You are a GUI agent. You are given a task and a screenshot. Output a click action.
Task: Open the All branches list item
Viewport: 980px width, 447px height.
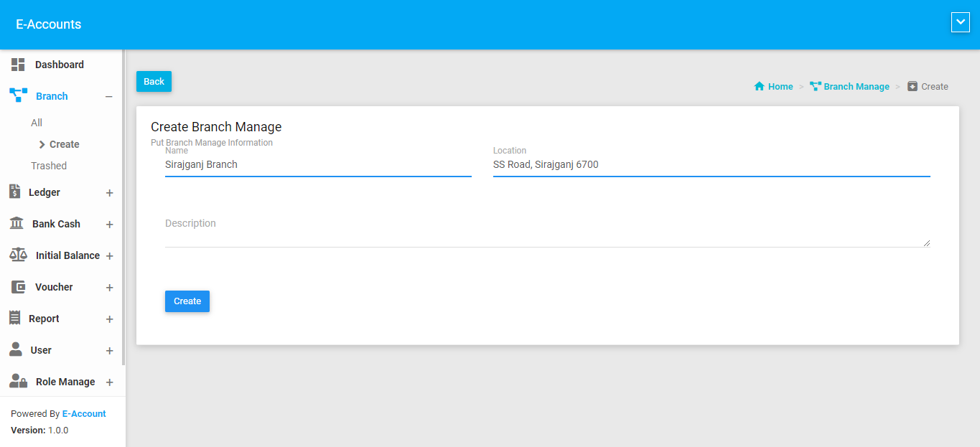[37, 123]
